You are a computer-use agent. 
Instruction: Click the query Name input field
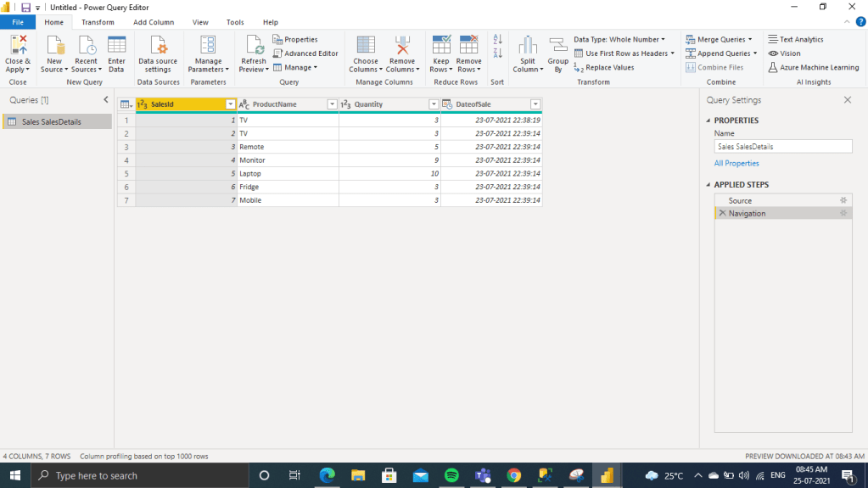click(782, 147)
